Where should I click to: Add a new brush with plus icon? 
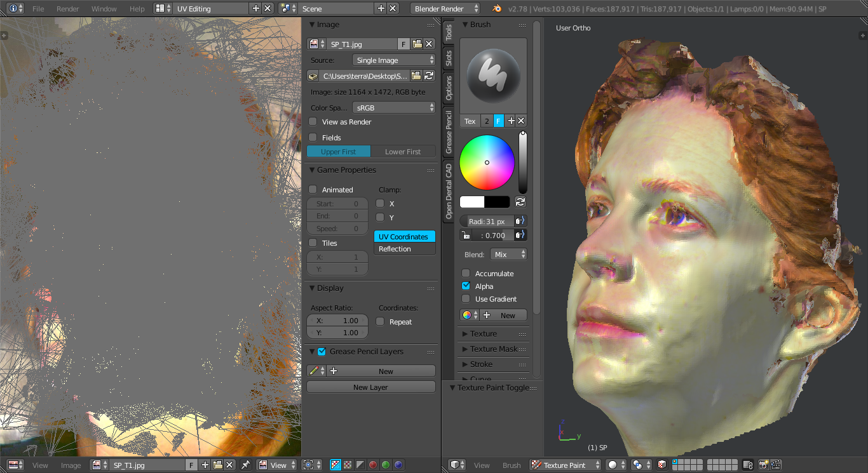(x=510, y=121)
